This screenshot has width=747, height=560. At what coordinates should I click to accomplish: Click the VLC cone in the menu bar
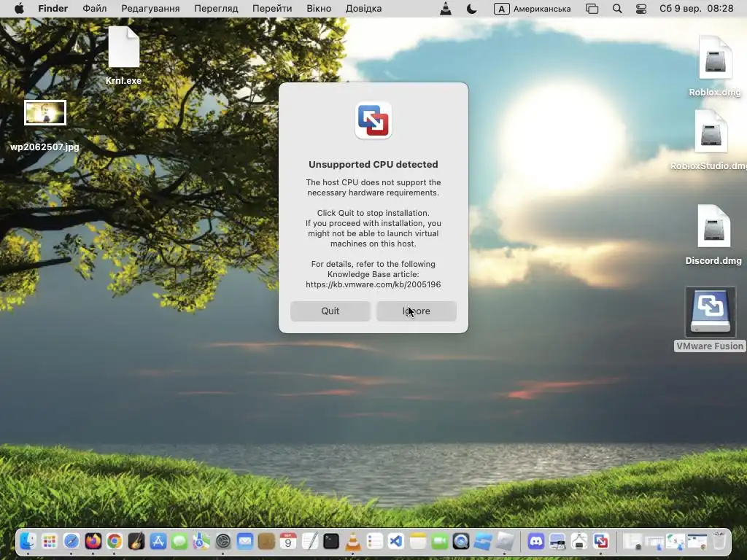click(446, 9)
